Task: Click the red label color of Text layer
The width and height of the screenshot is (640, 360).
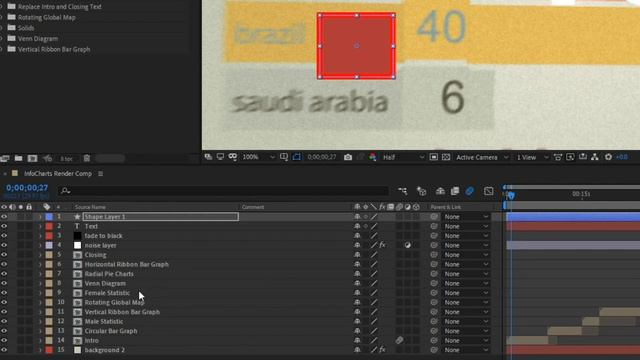Action: point(49,226)
